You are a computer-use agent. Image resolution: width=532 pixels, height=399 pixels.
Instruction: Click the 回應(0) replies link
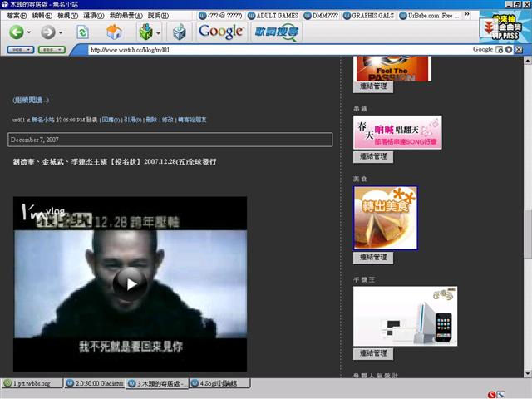(111, 120)
